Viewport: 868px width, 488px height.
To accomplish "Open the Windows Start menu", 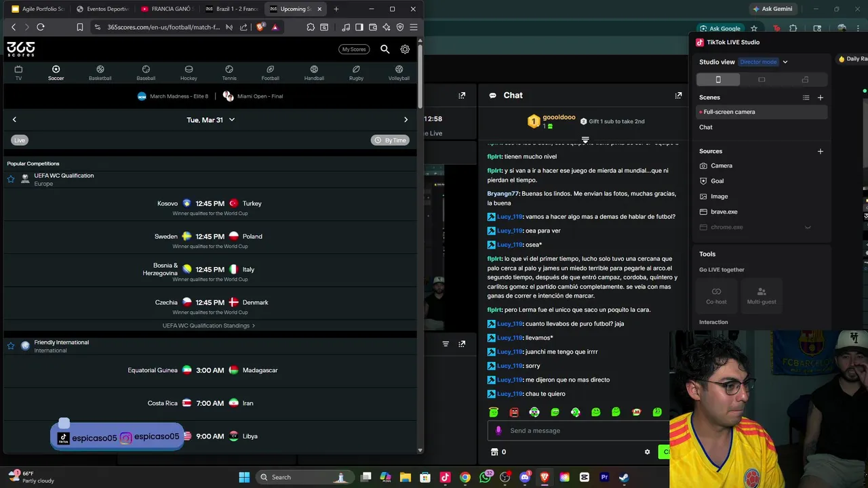I will click(244, 477).
